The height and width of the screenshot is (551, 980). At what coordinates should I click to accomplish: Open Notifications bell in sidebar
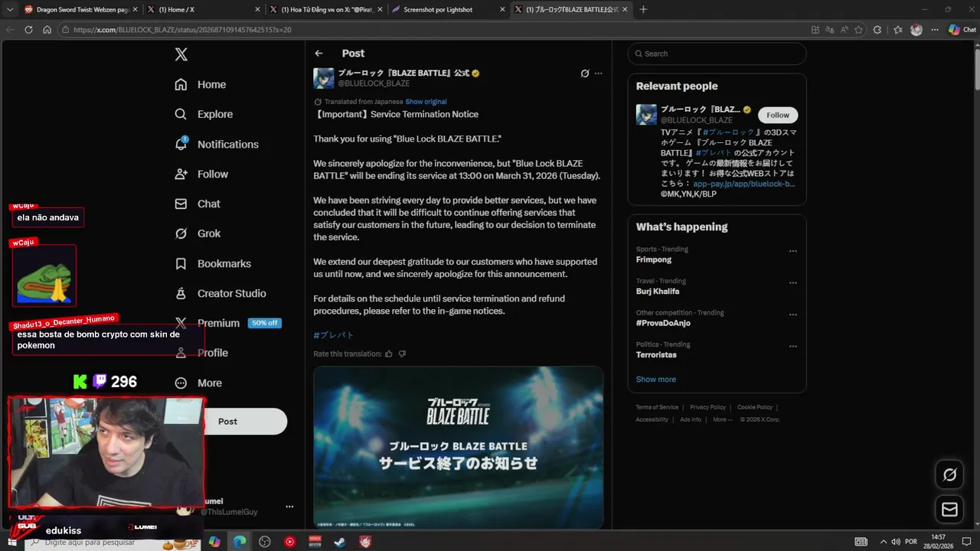point(216,144)
